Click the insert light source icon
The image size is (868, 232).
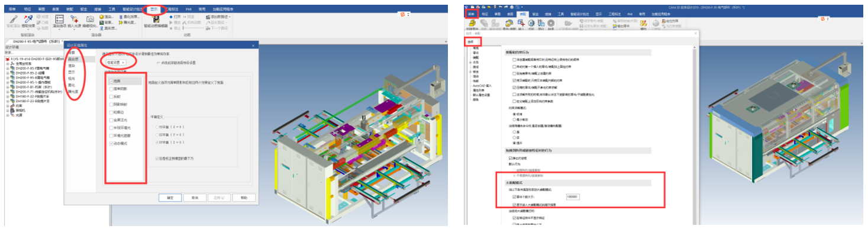(x=74, y=19)
